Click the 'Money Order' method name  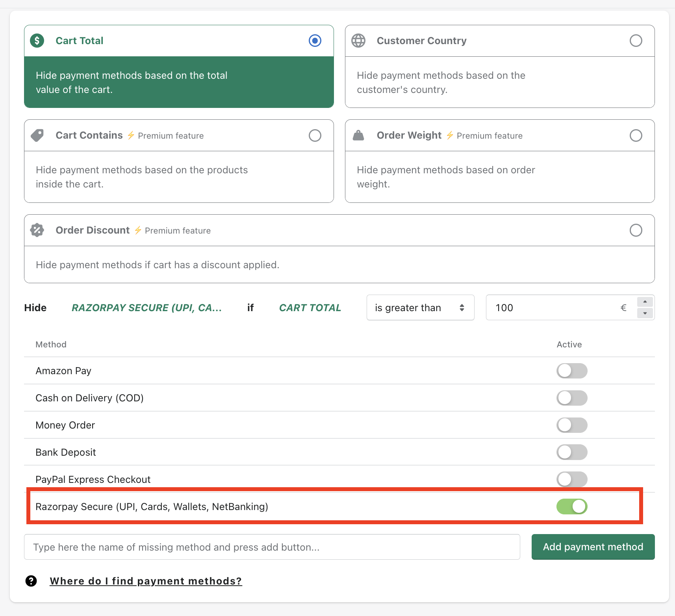pos(65,425)
